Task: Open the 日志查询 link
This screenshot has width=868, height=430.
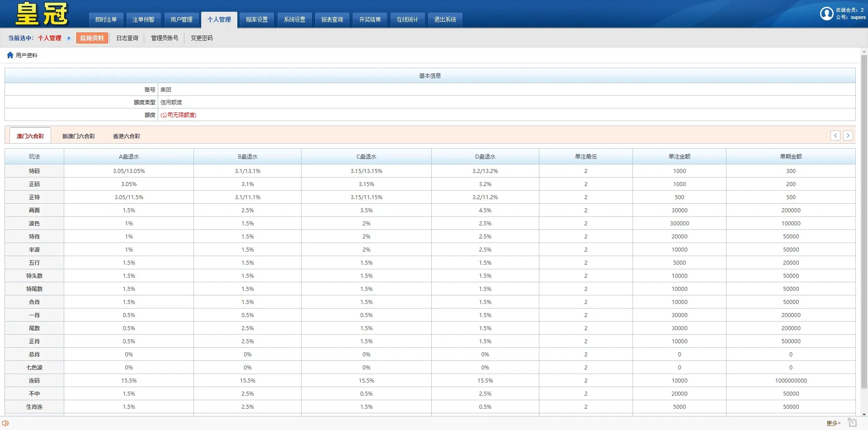Action: [x=127, y=38]
